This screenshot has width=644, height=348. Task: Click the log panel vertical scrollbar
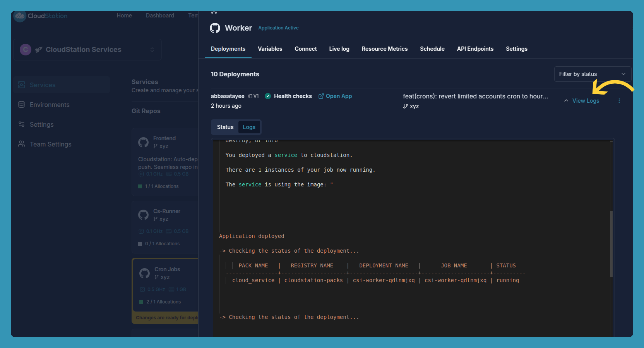[x=611, y=244]
